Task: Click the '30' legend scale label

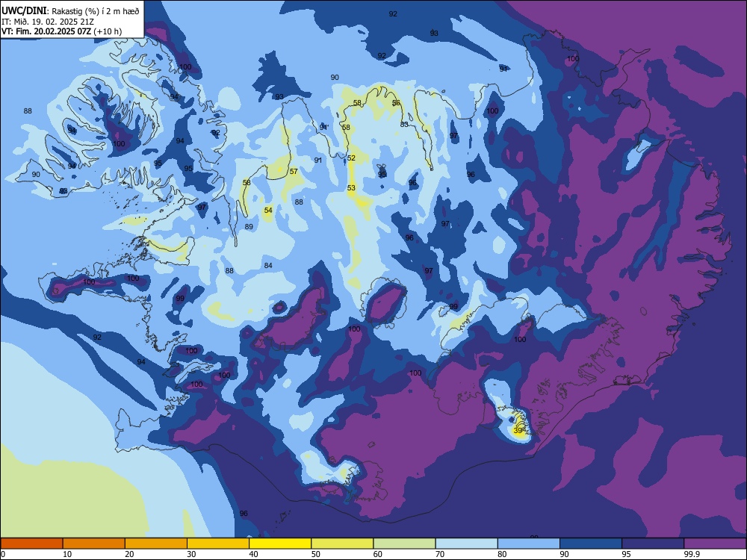Action: (191, 554)
